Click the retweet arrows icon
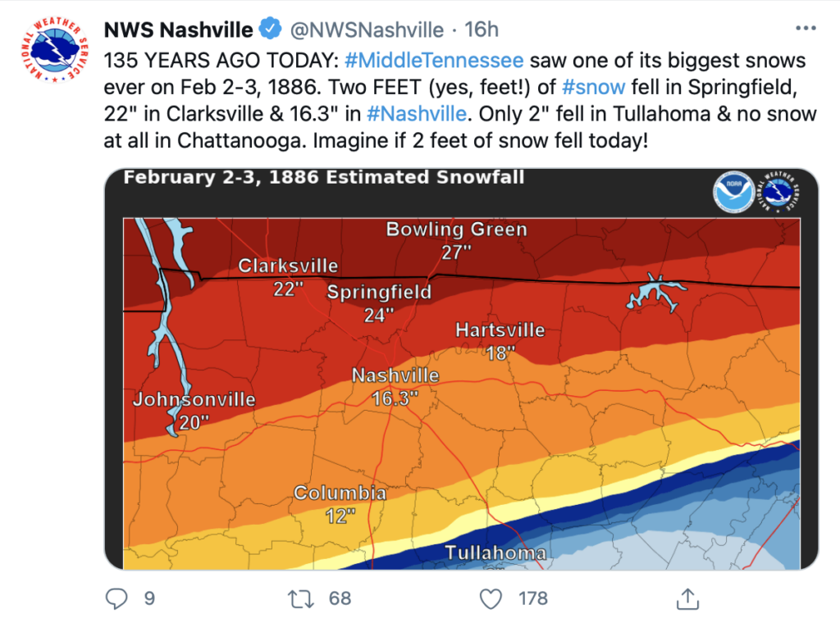 tap(300, 598)
